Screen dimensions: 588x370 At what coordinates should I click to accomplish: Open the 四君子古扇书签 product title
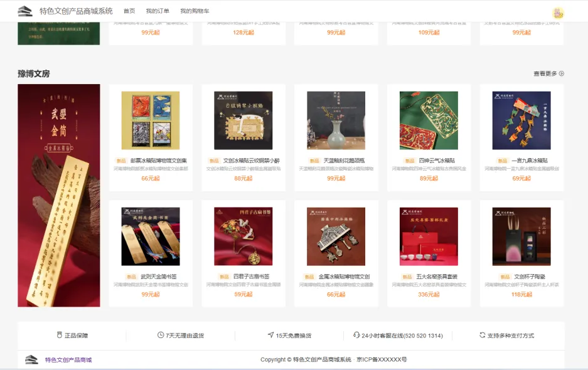[251, 277]
